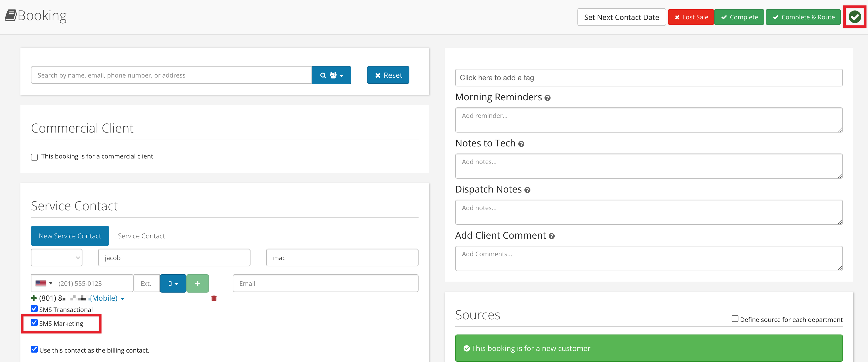Uncheck the SMS Marketing checkbox
The image size is (868, 362).
(x=34, y=322)
